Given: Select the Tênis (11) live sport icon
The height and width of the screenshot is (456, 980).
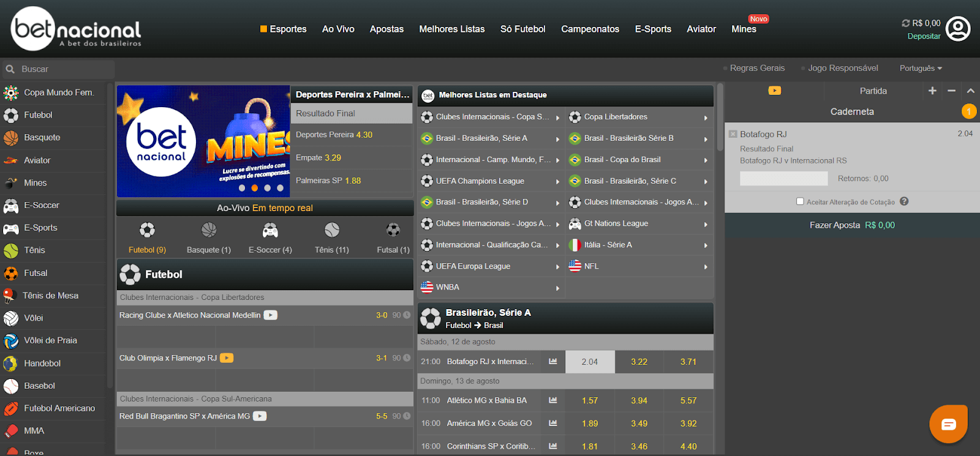Looking at the screenshot, I should 332,230.
